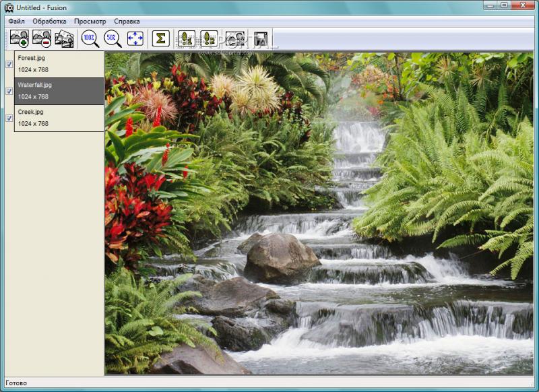Click the footstep 1 toolbar icon
The height and width of the screenshot is (392, 539).
point(187,38)
